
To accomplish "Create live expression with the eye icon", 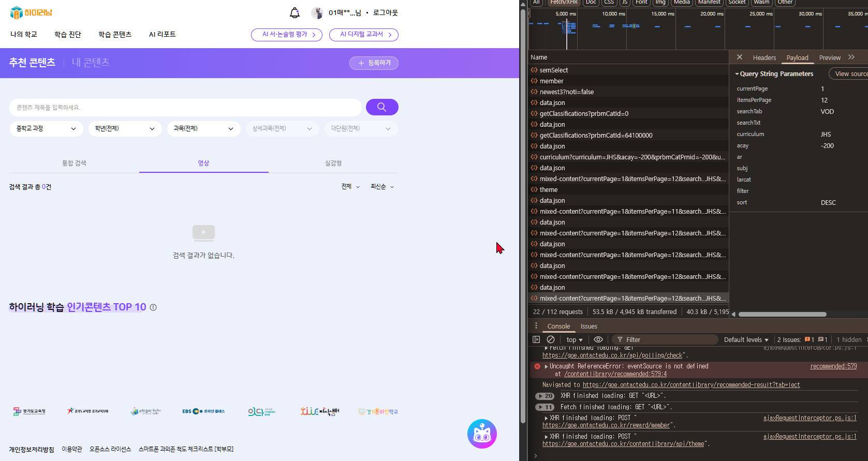I will (598, 339).
